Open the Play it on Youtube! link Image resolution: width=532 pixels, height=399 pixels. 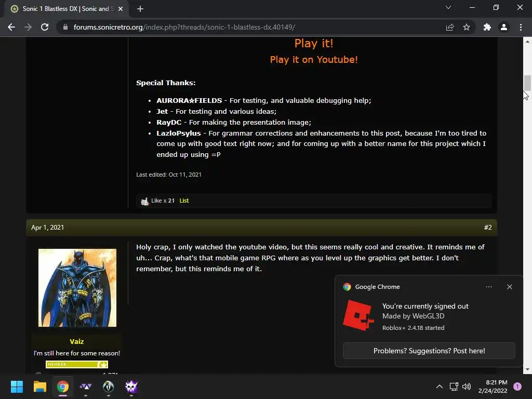(314, 59)
